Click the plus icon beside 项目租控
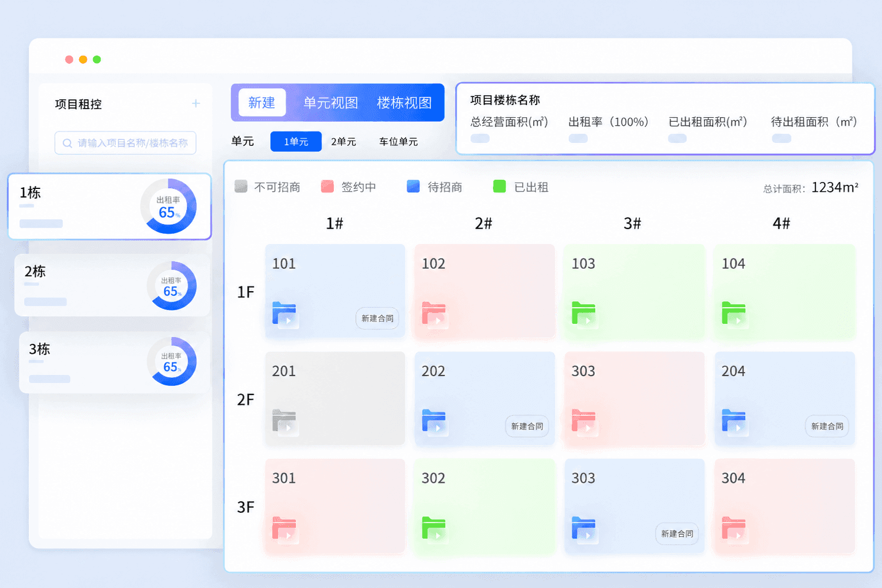 click(196, 103)
